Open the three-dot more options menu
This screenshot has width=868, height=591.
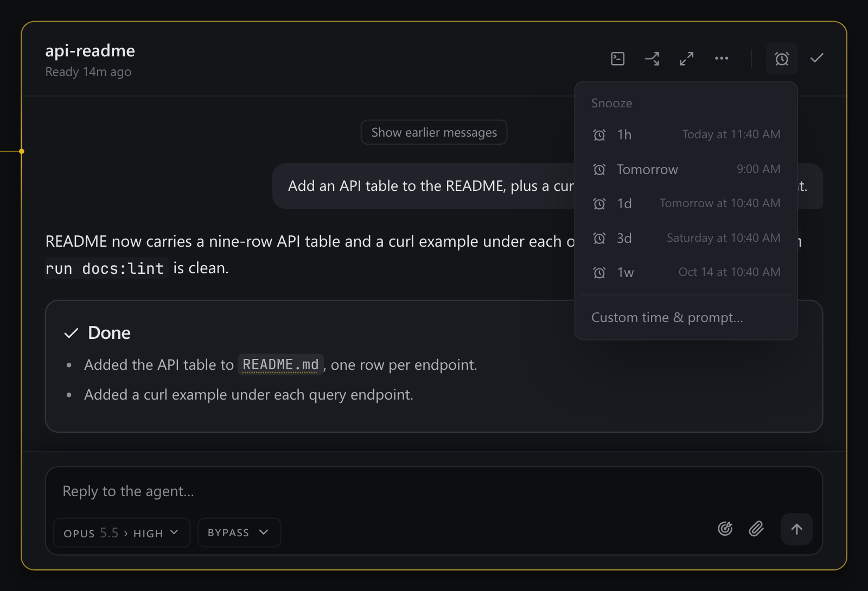[722, 59]
